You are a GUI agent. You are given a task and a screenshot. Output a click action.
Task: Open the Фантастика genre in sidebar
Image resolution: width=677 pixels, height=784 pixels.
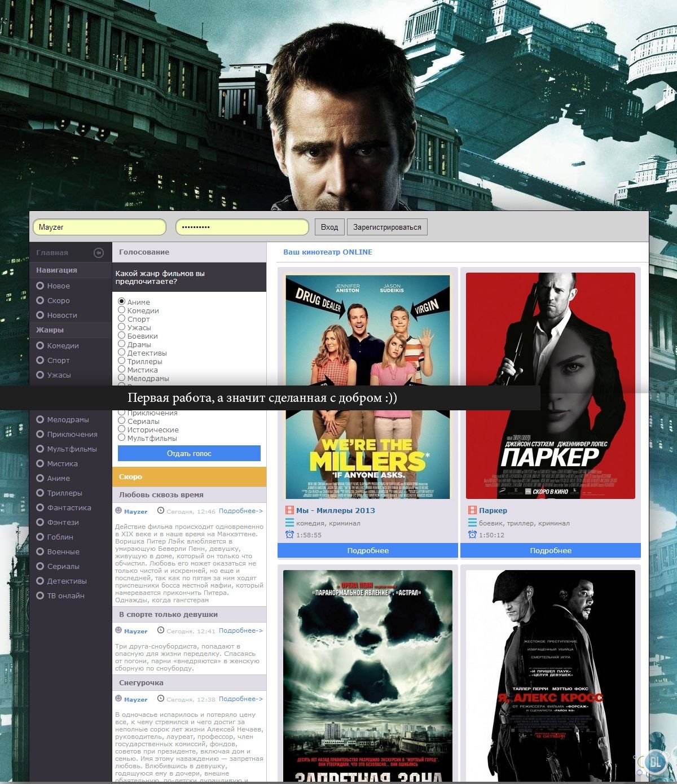pyautogui.click(x=69, y=507)
